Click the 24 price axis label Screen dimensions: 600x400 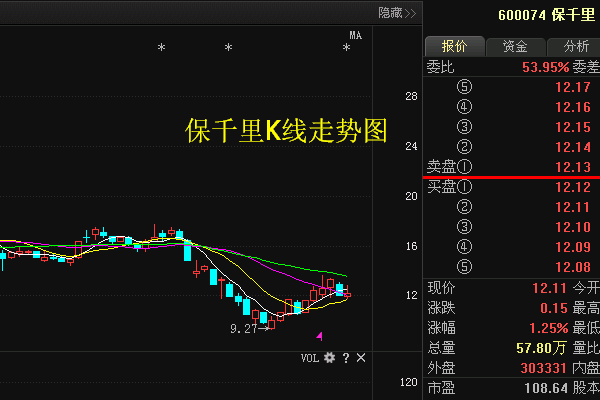pos(411,146)
